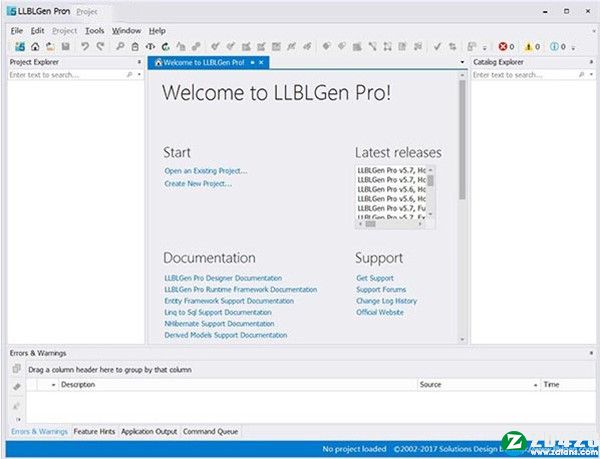Click the magnifier Search icon in toolbar
The image size is (600, 459).
[x=120, y=47]
